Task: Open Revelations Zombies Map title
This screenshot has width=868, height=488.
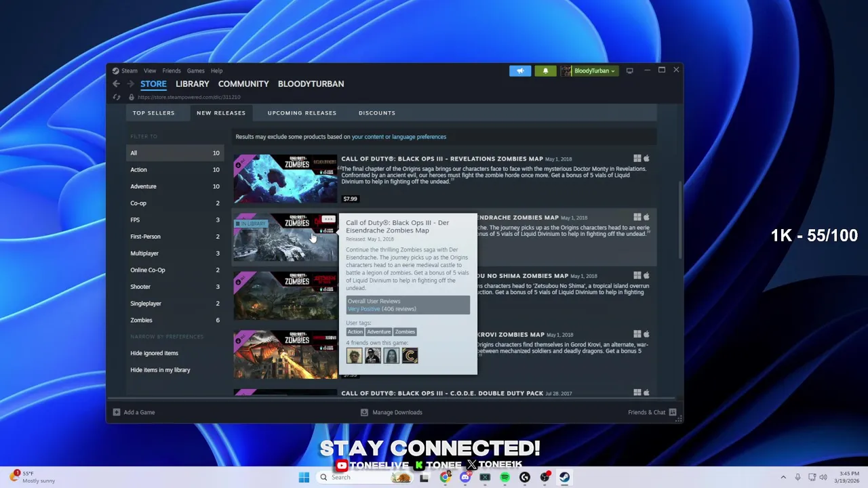Action: click(x=442, y=159)
